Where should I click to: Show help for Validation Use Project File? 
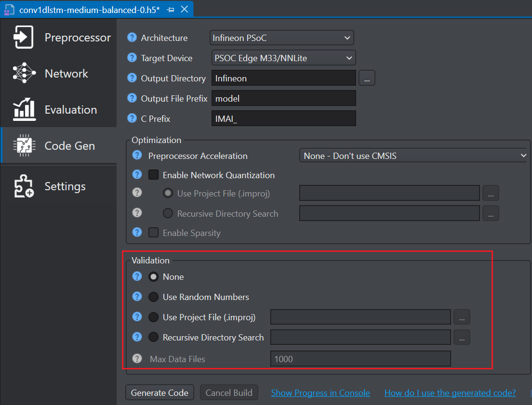[137, 317]
